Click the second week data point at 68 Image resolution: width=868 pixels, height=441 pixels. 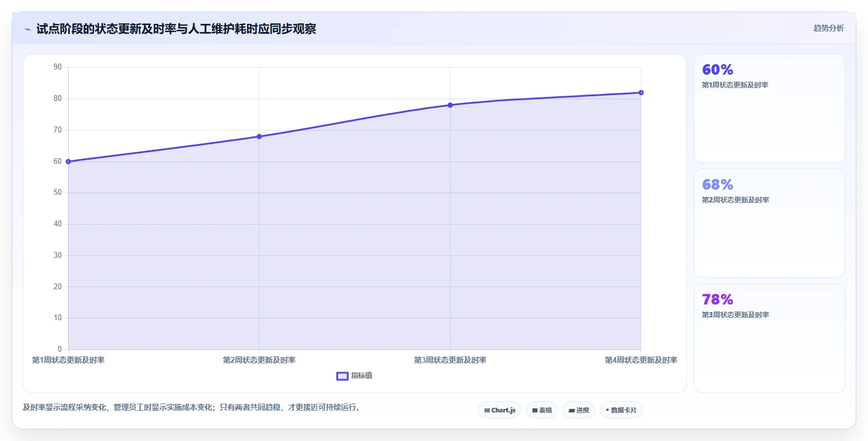[259, 136]
